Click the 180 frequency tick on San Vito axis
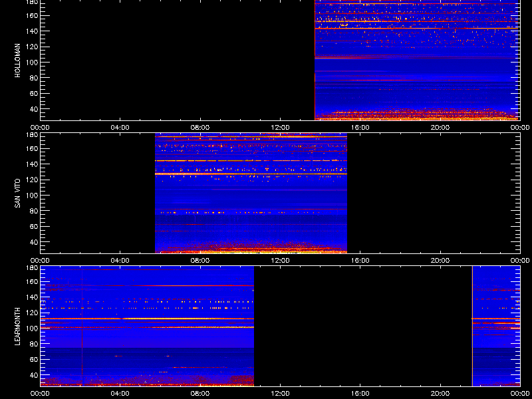The image size is (532, 399). 33,135
